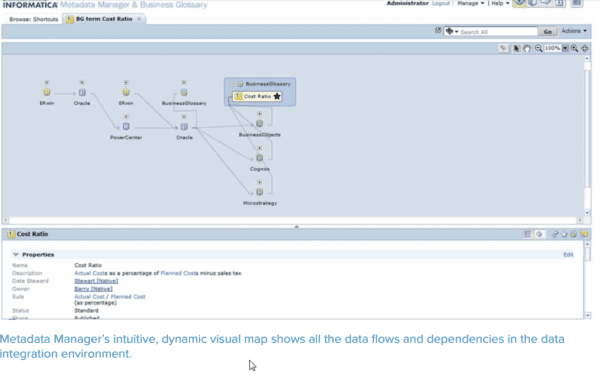Collapse the Properties section triangle

pyautogui.click(x=16, y=255)
